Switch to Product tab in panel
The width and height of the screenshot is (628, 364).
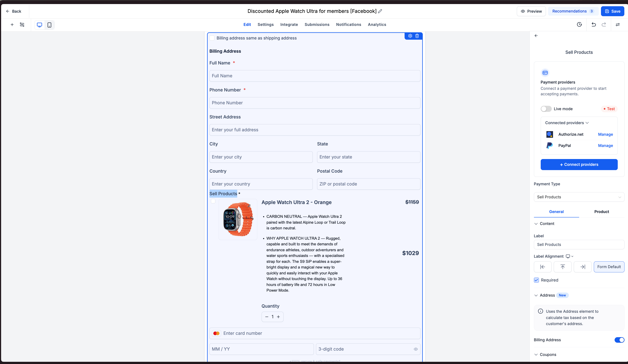[601, 212]
